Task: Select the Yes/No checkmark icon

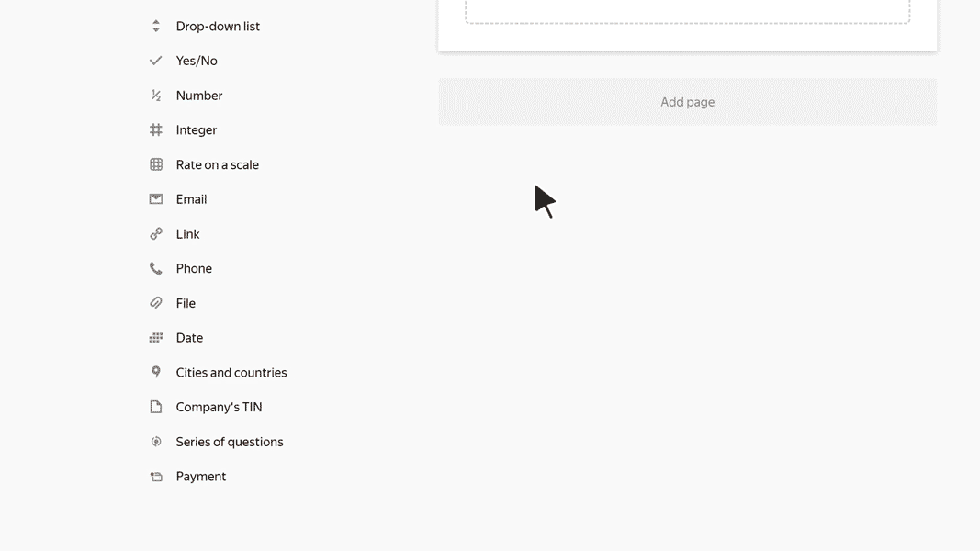Action: [155, 61]
